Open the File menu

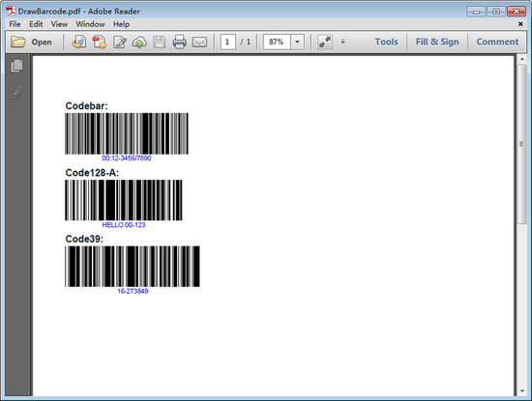(x=15, y=24)
